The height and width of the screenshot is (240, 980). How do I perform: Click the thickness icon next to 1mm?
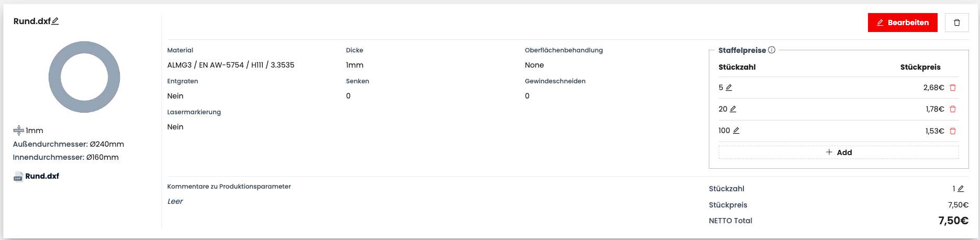pos(19,130)
